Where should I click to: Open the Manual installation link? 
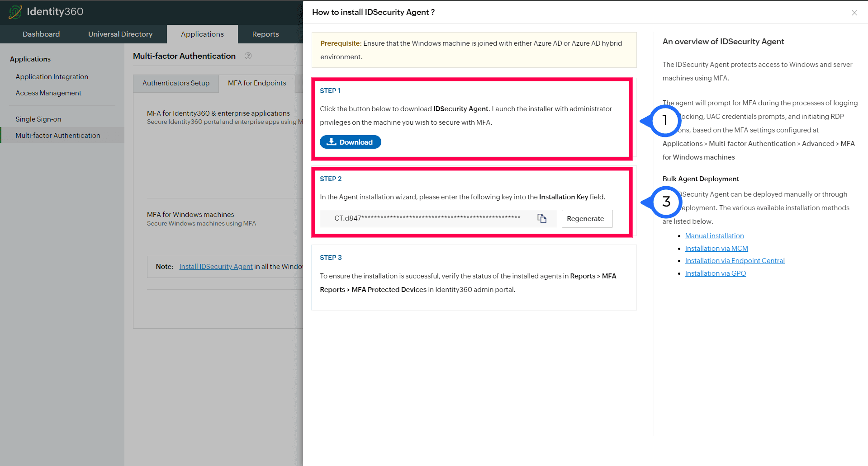pyautogui.click(x=715, y=236)
